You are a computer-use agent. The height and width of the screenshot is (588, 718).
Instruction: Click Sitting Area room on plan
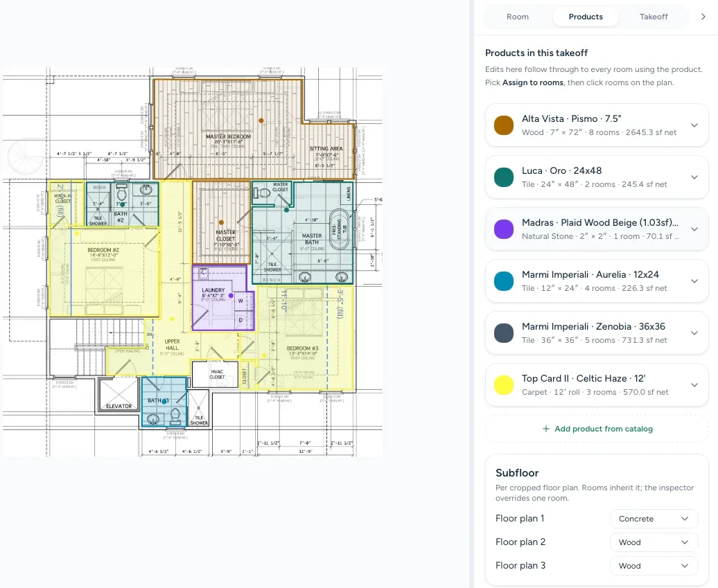tap(327, 151)
